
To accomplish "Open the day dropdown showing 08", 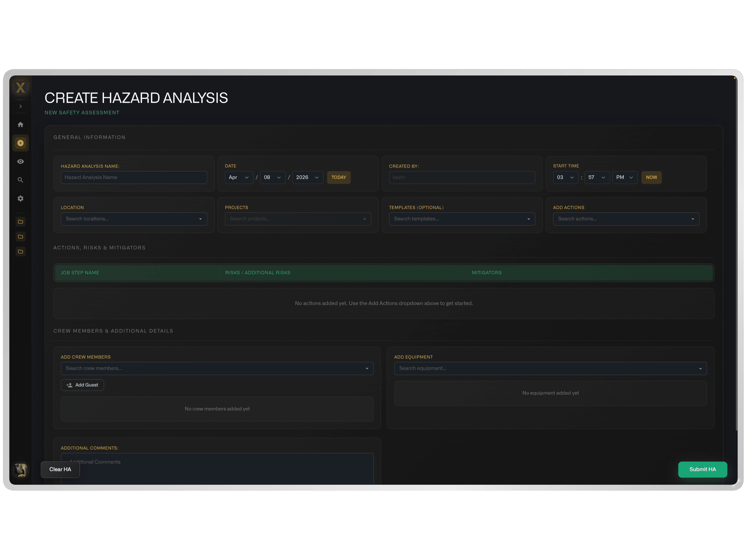I will pos(273,178).
